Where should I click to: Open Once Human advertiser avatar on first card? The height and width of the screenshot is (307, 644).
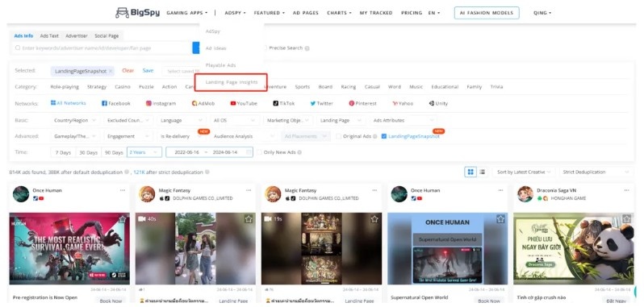tap(21, 194)
